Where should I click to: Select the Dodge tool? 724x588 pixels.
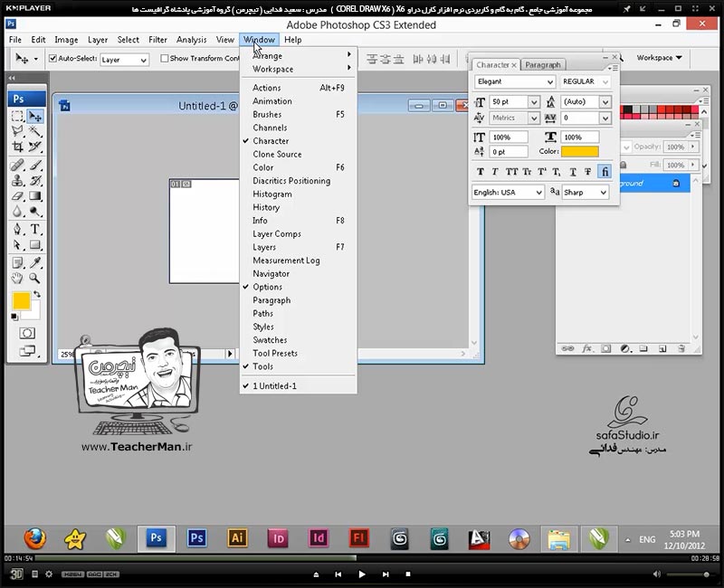35,212
